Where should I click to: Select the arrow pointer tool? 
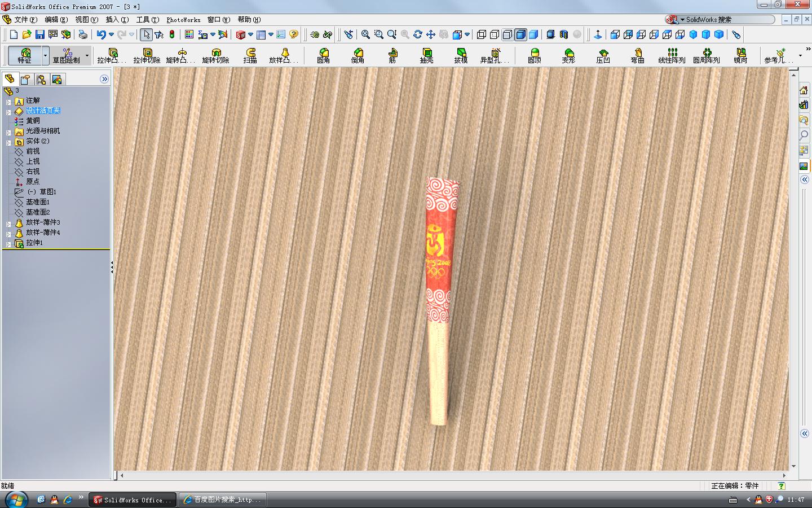146,34
